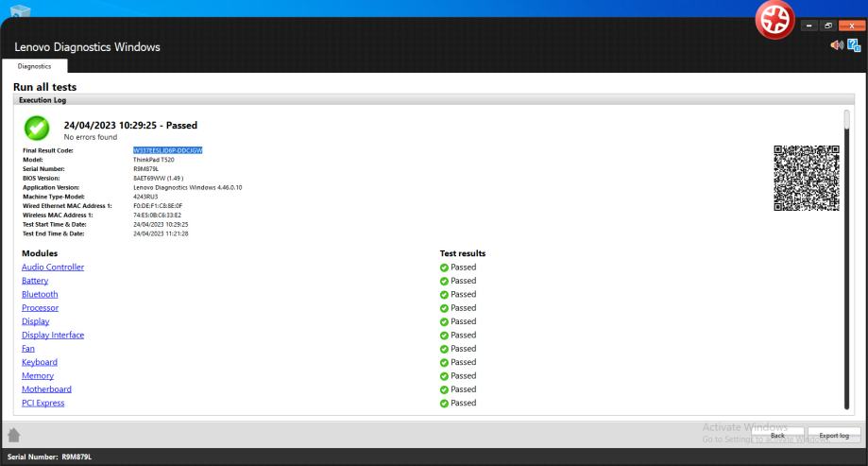868x466 pixels.
Task: Click the Passed status icon for Processor
Action: pos(444,308)
